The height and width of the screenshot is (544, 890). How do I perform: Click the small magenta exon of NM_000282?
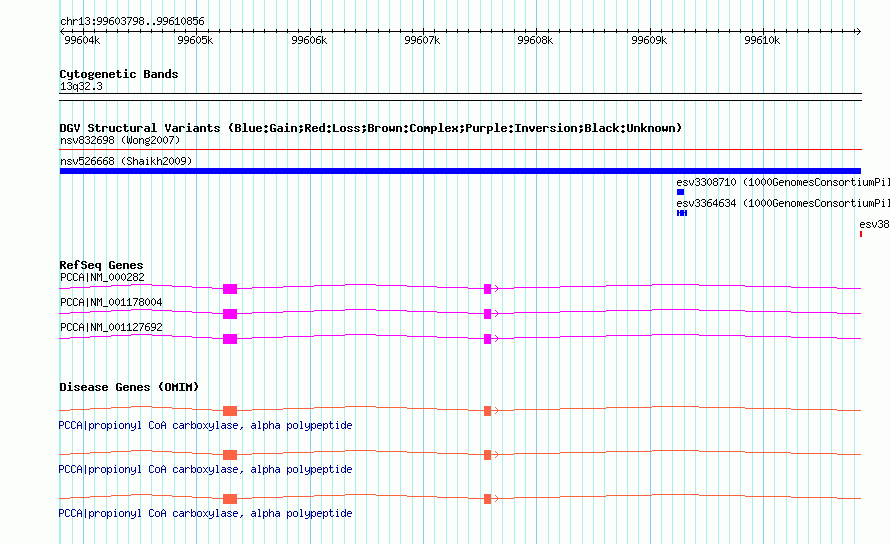point(488,289)
